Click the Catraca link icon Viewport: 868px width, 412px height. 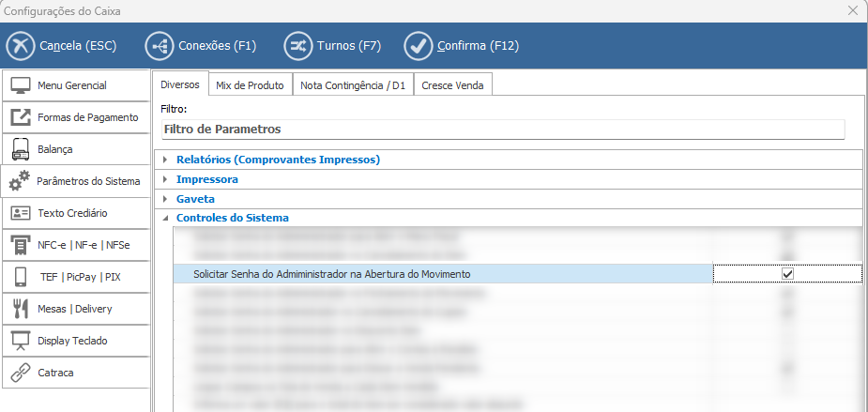point(21,373)
